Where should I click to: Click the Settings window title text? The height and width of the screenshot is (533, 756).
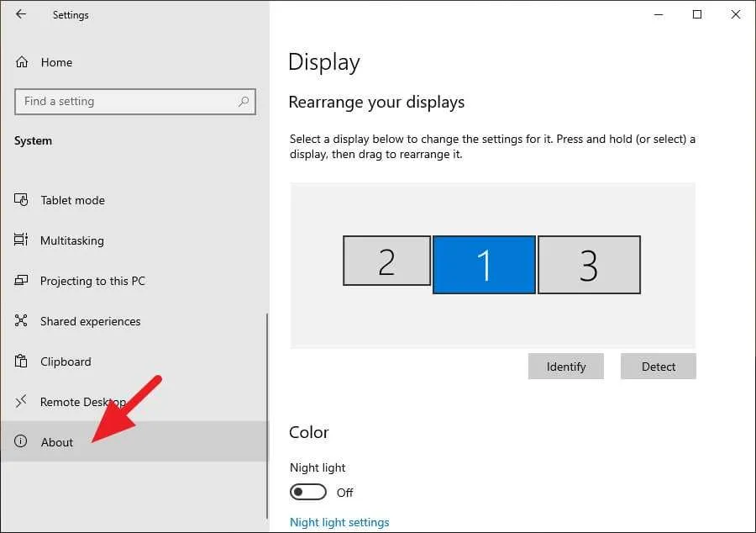coord(71,15)
